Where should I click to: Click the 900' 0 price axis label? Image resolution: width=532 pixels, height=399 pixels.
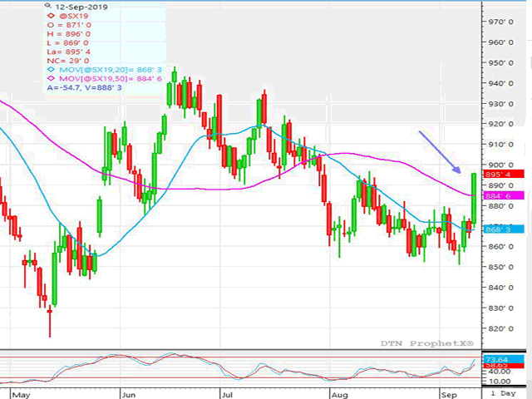500,165
